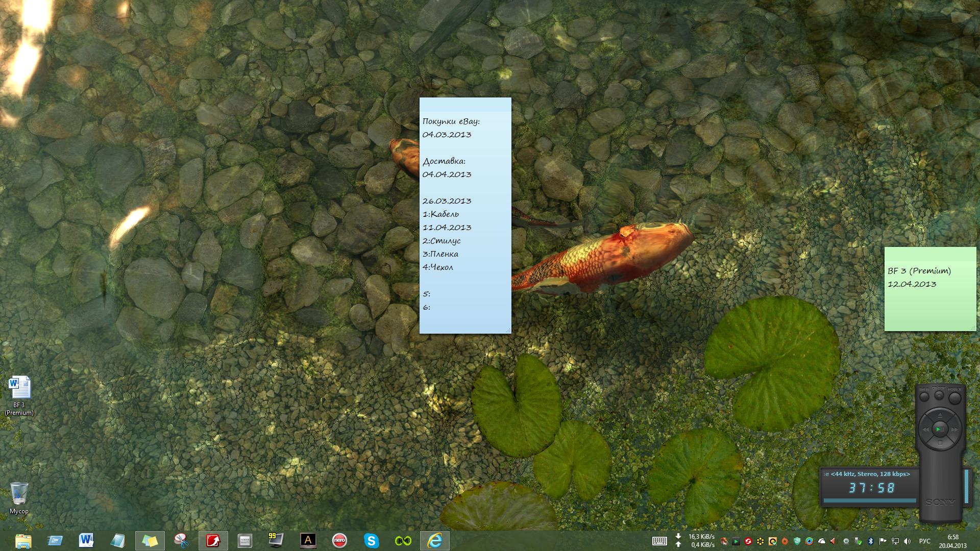Screen dimensions: 980x551
Task: Adjust the blue volume bar beside the remote
Action: (x=967, y=487)
